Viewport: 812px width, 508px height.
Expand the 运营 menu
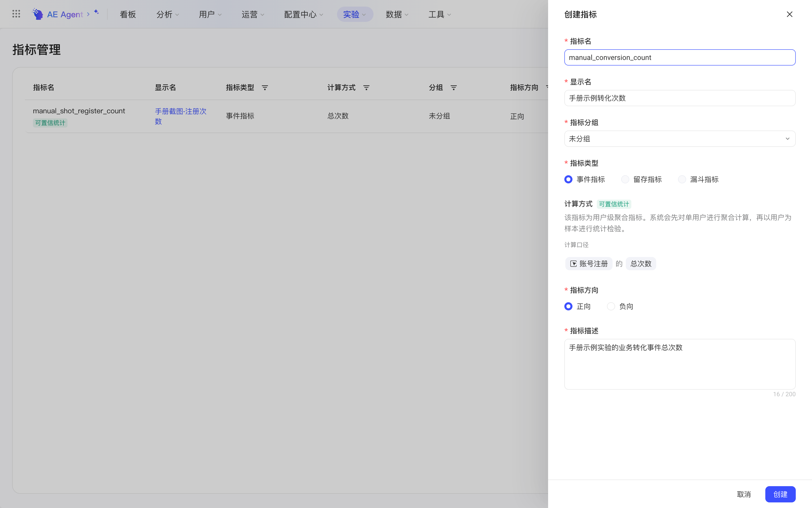coord(253,14)
